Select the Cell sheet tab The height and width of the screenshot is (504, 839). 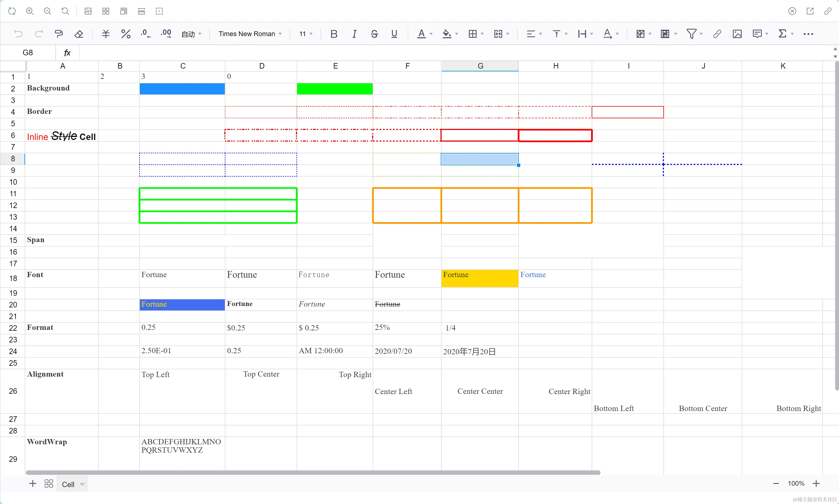point(68,484)
